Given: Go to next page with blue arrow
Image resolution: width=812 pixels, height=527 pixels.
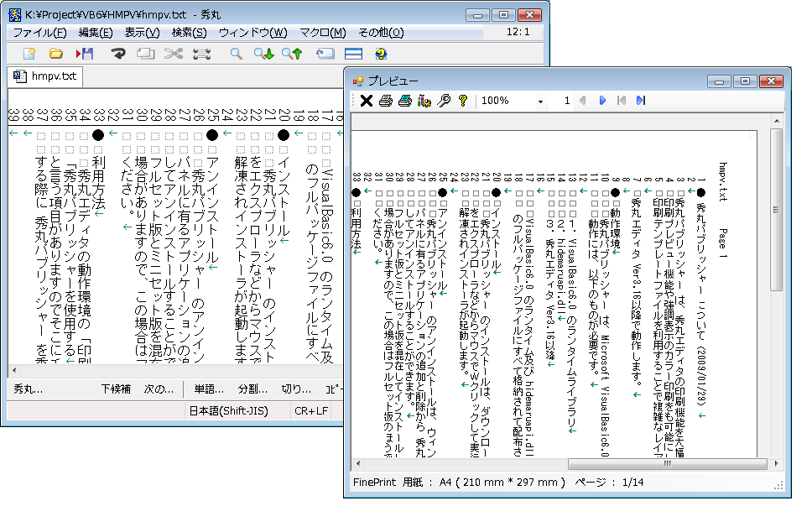Looking at the screenshot, I should tap(602, 101).
